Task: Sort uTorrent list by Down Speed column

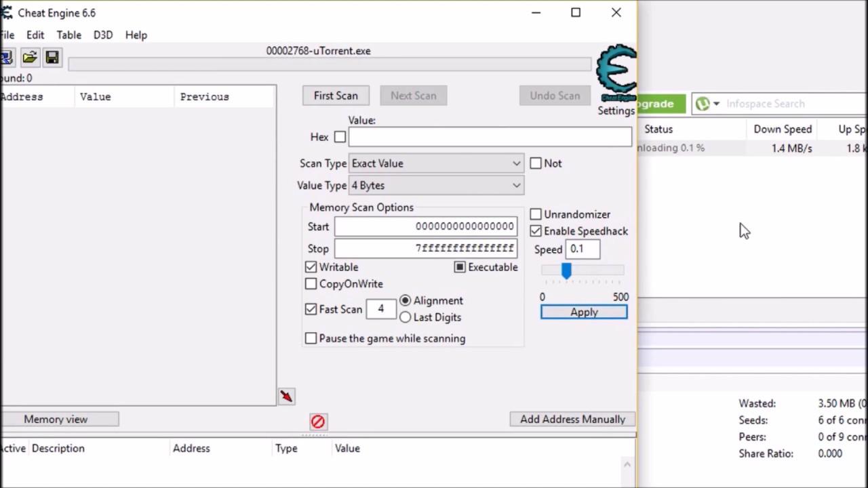Action: (783, 129)
